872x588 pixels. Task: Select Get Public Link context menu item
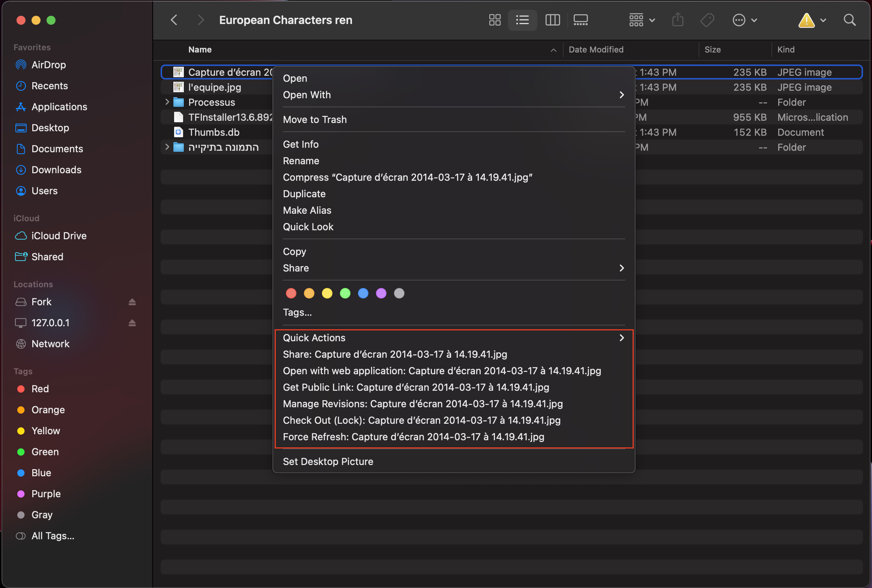point(416,387)
